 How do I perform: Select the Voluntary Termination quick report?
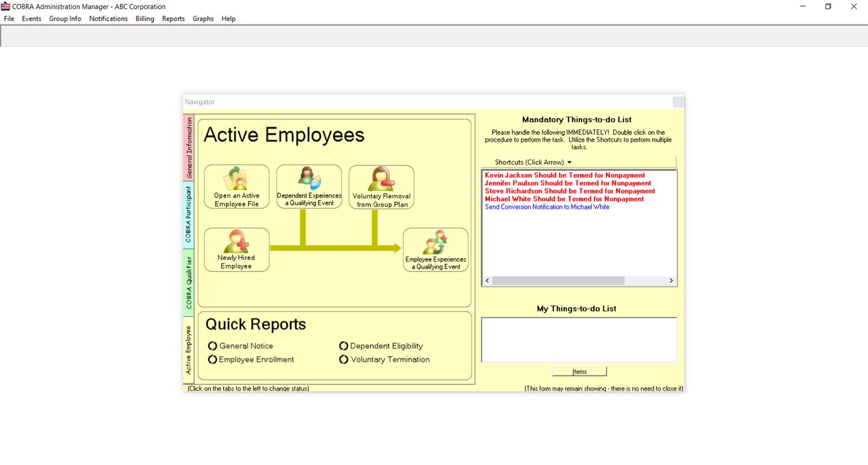pyautogui.click(x=343, y=359)
